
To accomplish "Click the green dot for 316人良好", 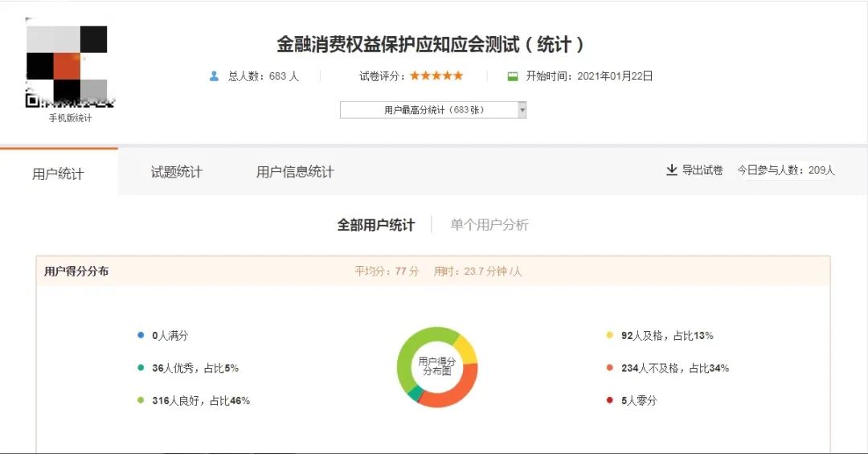I will pyautogui.click(x=141, y=400).
